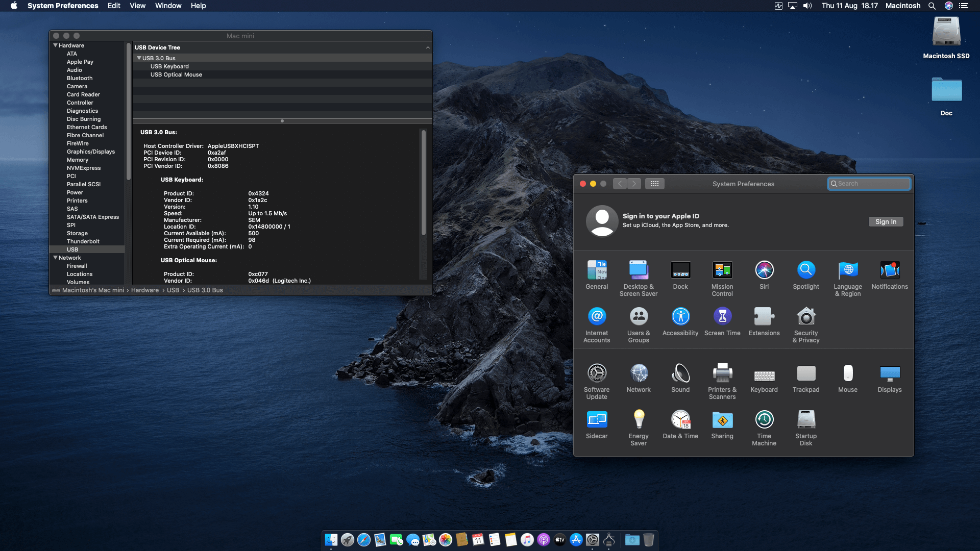Screen dimensions: 980x551
Task: Click the show all preferences grid button
Action: [655, 184]
